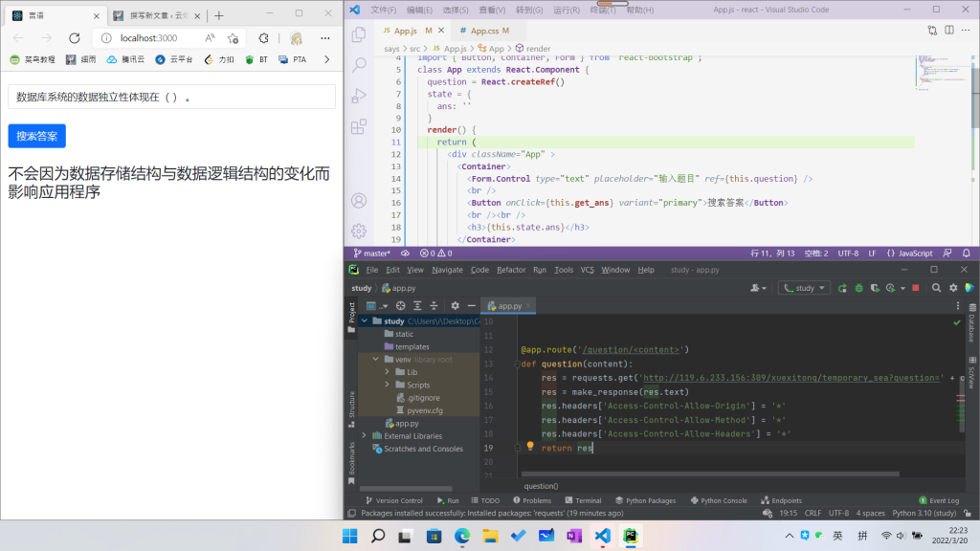Click the blue 搜索答案 button
The width and height of the screenshot is (980, 551).
pos(36,136)
